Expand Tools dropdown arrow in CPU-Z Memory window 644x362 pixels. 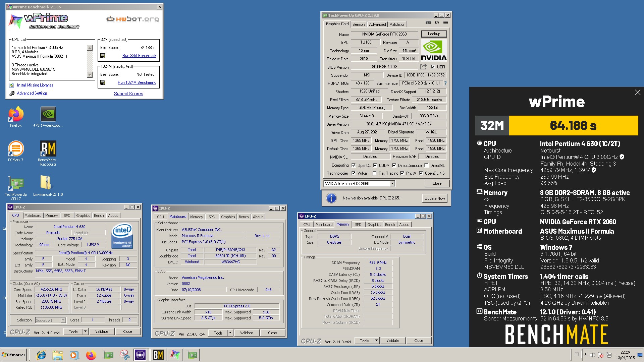click(x=376, y=341)
